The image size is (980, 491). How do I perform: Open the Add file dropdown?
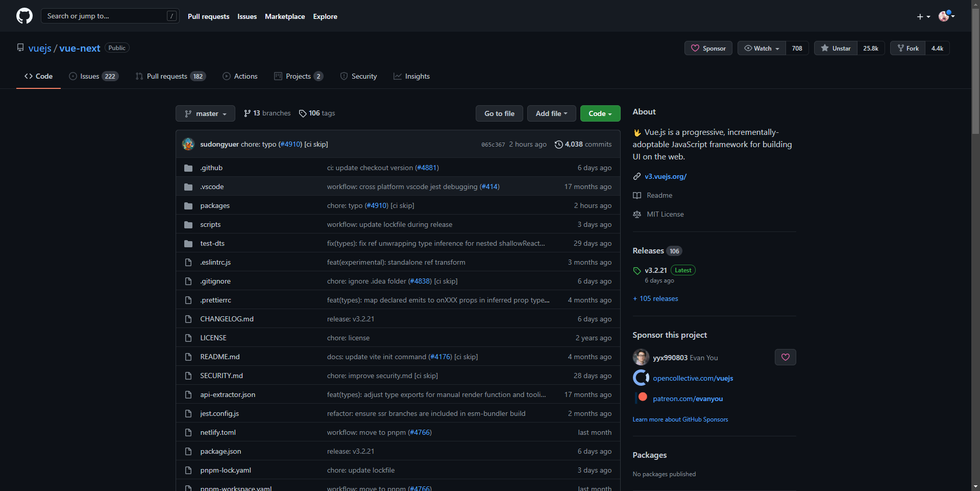tap(551, 113)
